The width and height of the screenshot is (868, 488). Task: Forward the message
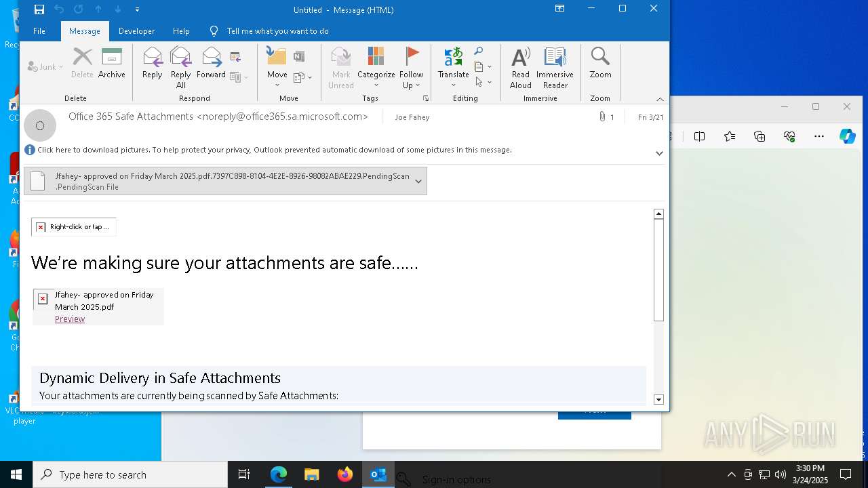point(212,64)
